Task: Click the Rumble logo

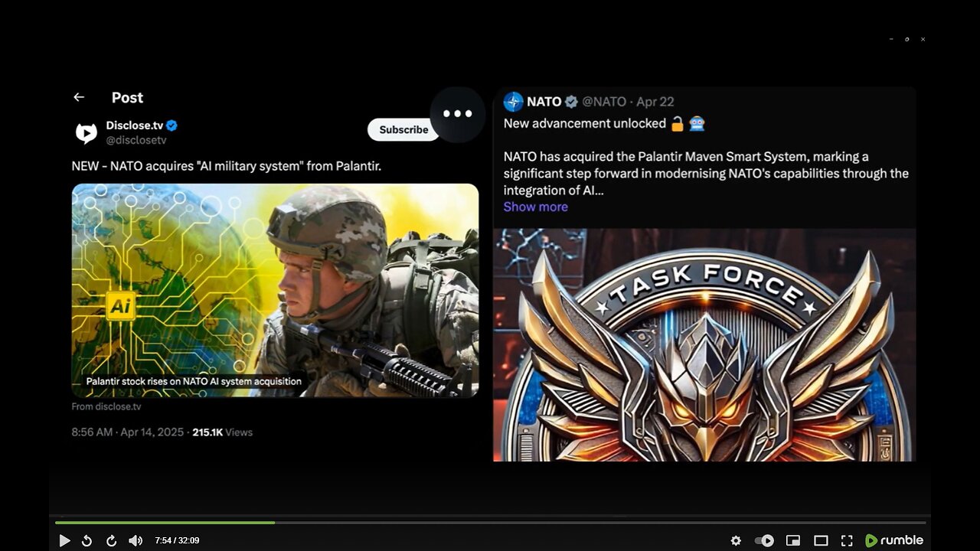Action: (x=894, y=540)
